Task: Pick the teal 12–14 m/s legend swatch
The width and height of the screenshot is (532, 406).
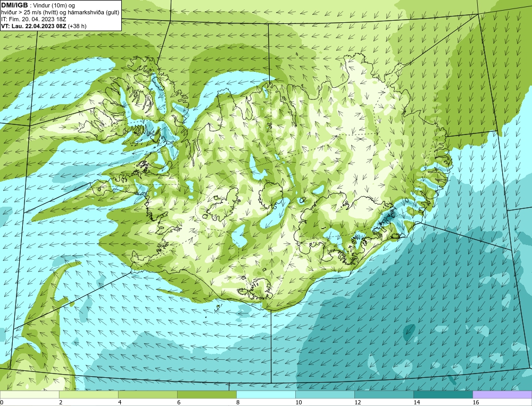Action: (384, 394)
